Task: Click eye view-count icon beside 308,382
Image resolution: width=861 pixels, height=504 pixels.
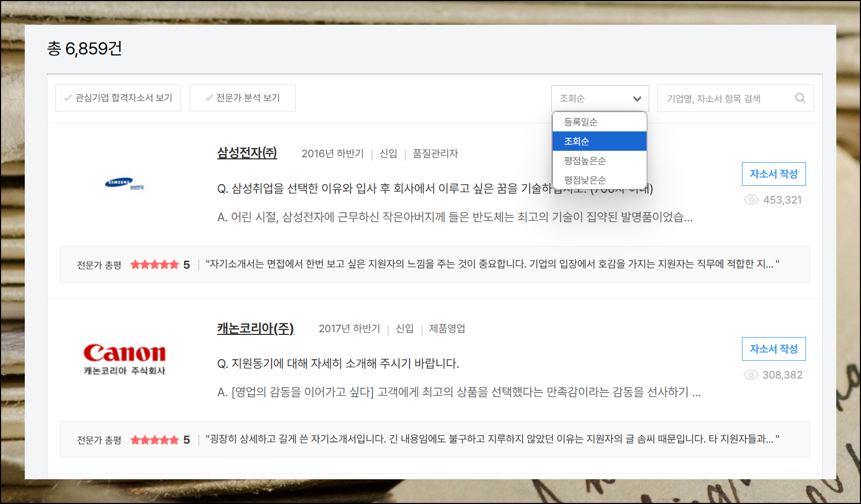Action: pos(751,375)
